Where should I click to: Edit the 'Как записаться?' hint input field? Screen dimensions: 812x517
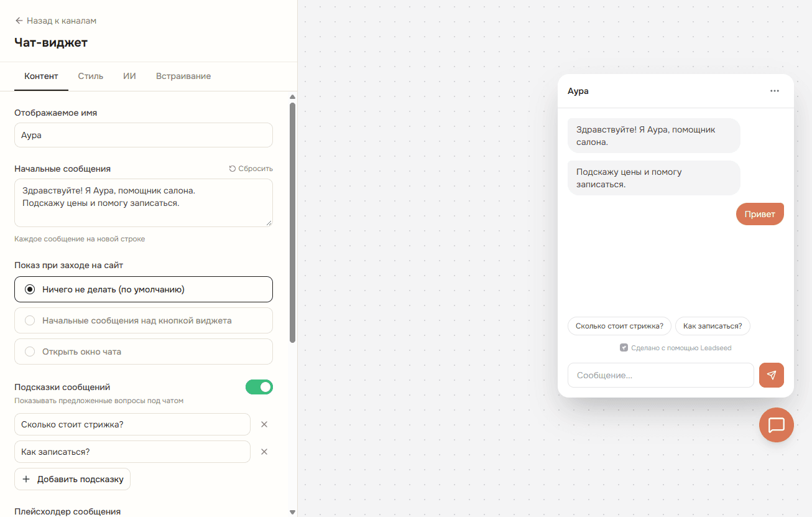click(x=132, y=452)
